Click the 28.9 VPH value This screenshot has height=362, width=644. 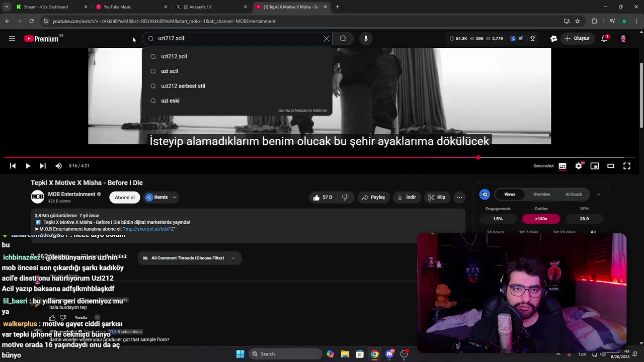point(584,219)
